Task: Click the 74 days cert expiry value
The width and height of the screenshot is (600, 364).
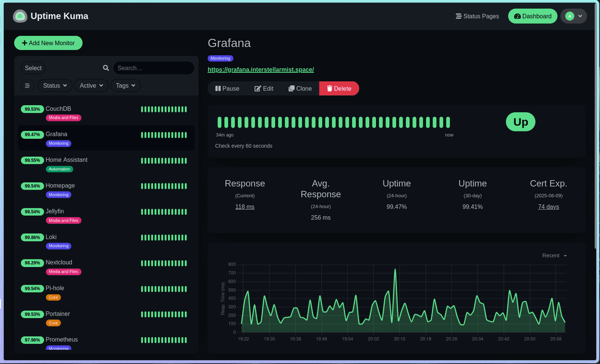Action: point(548,207)
